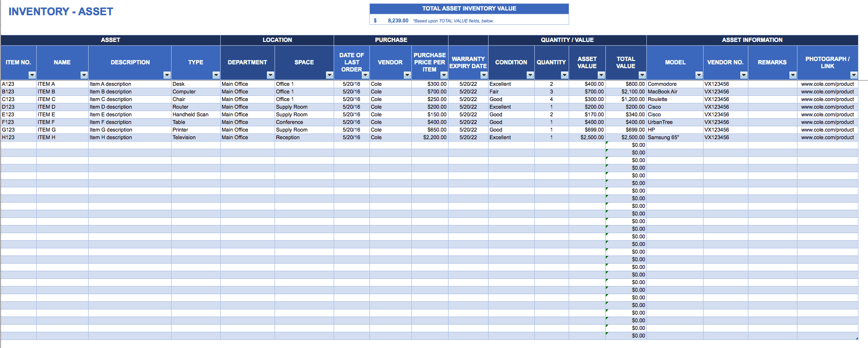Open the MODEL column filter dropdown

(699, 75)
